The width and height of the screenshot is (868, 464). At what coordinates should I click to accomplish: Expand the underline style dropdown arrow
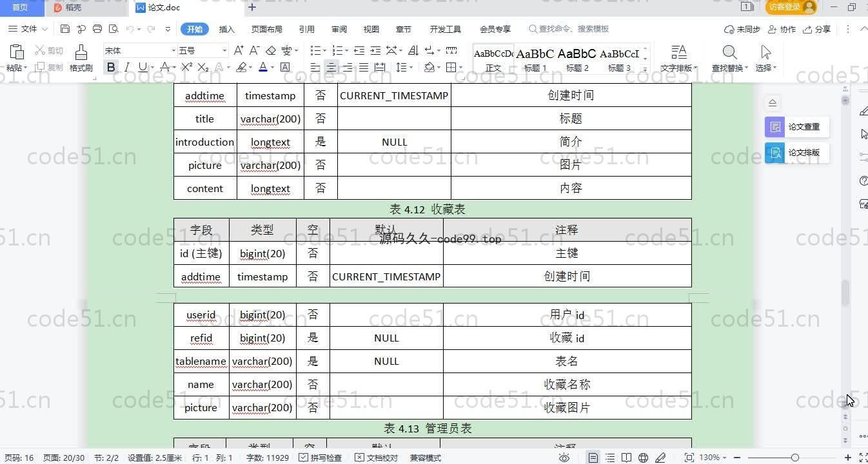tap(152, 68)
